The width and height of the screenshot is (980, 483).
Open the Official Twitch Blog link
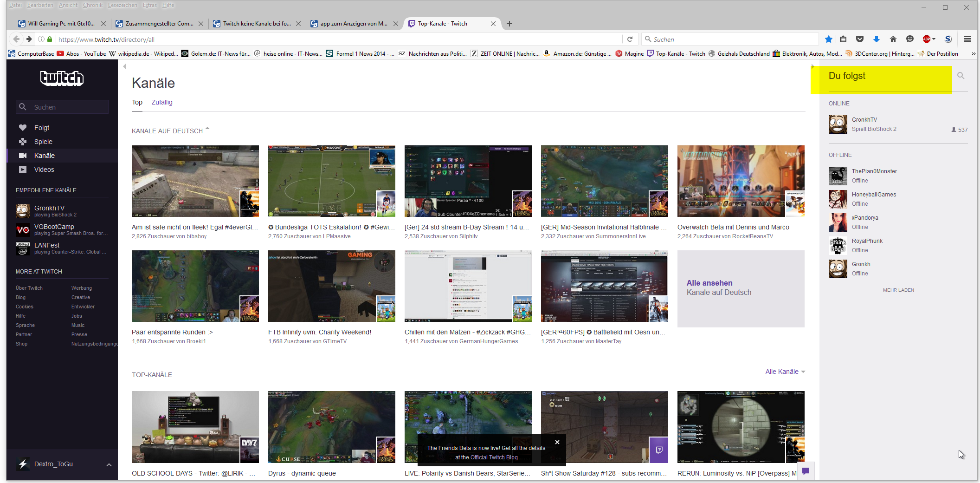494,457
